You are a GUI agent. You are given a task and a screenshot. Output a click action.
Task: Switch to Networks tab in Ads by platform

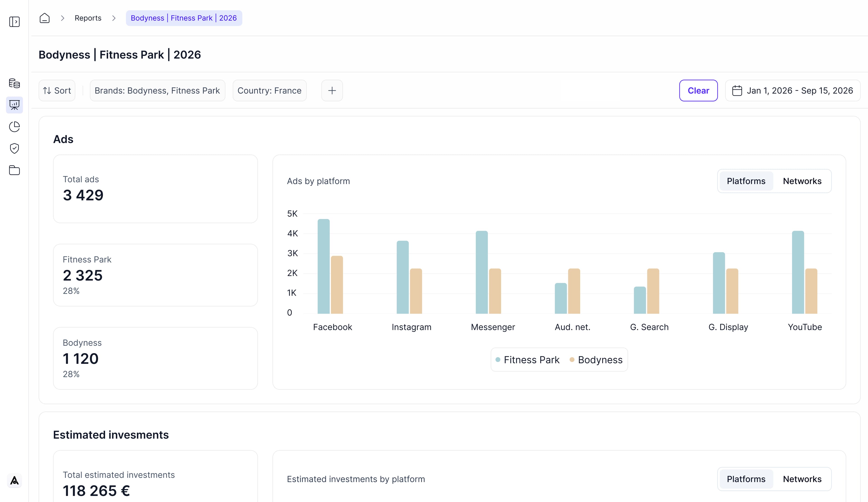(x=802, y=181)
